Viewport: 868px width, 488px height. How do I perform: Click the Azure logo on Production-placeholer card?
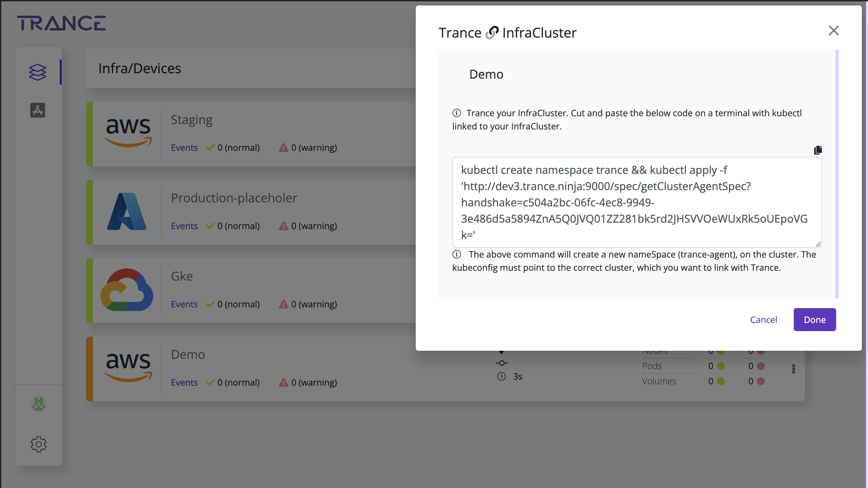(127, 211)
